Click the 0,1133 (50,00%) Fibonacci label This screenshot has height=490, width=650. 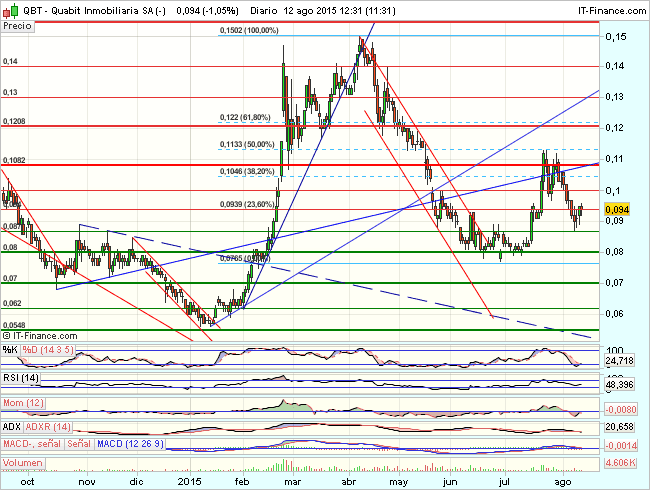tap(247, 144)
